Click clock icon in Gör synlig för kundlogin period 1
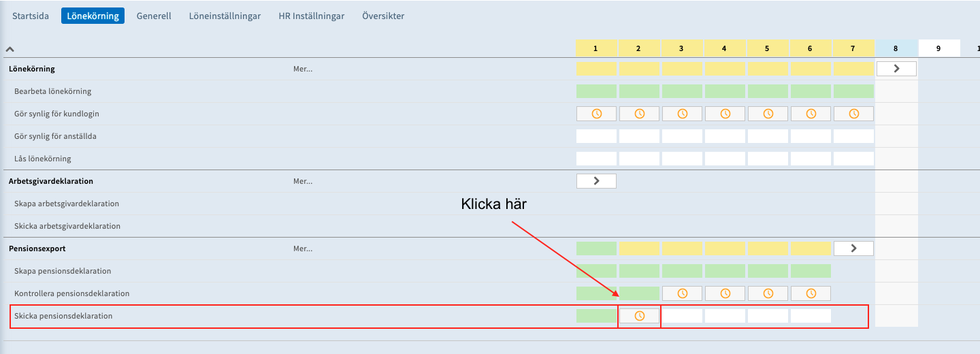980x354 pixels. point(596,114)
